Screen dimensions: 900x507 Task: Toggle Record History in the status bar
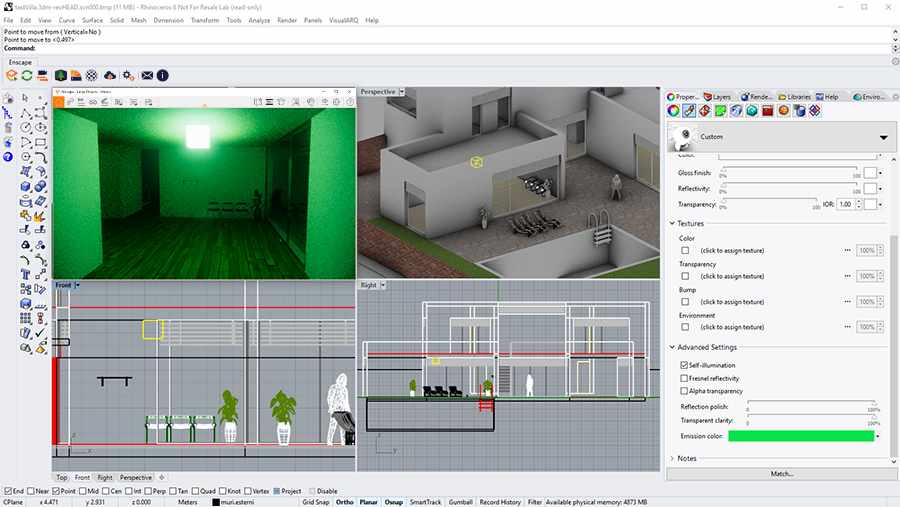[500, 502]
